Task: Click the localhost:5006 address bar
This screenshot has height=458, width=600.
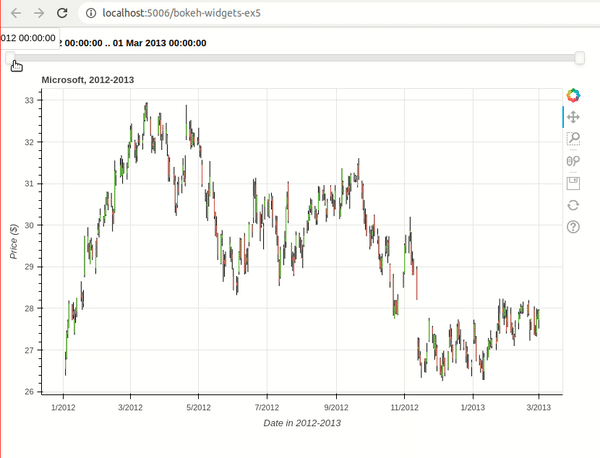Action: [181, 13]
